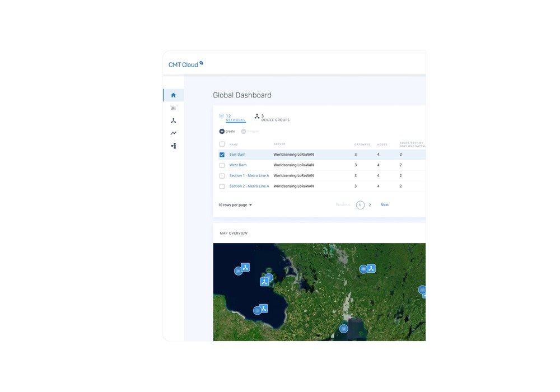Click Worldsensing LoRaWAN in Section 1 row
The width and height of the screenshot is (560, 392).
point(293,175)
